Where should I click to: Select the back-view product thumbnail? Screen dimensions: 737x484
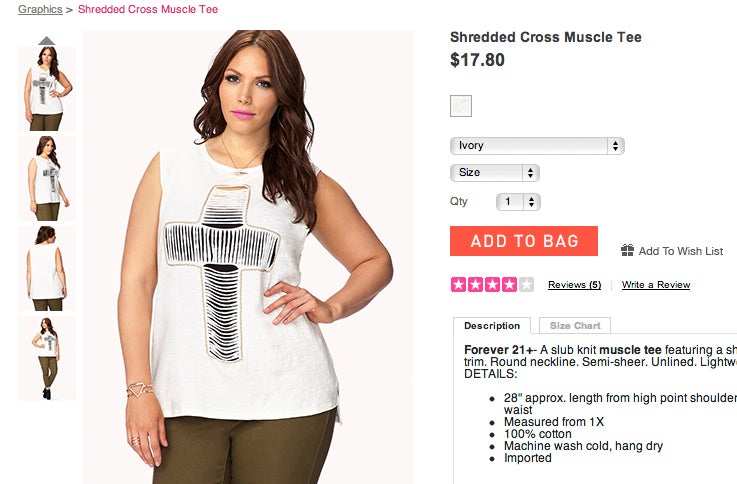pos(47,268)
